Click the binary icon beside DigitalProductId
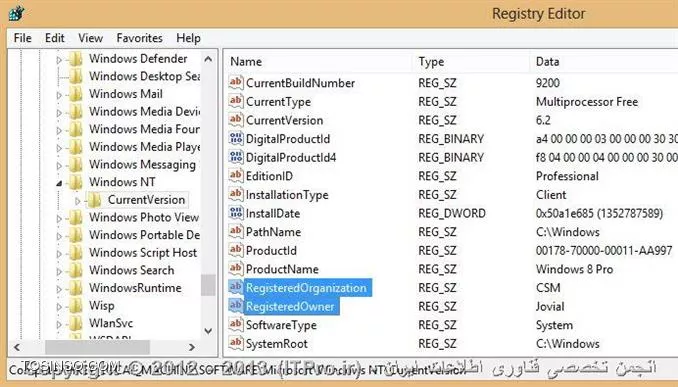The height and width of the screenshot is (387, 678). pyautogui.click(x=236, y=138)
